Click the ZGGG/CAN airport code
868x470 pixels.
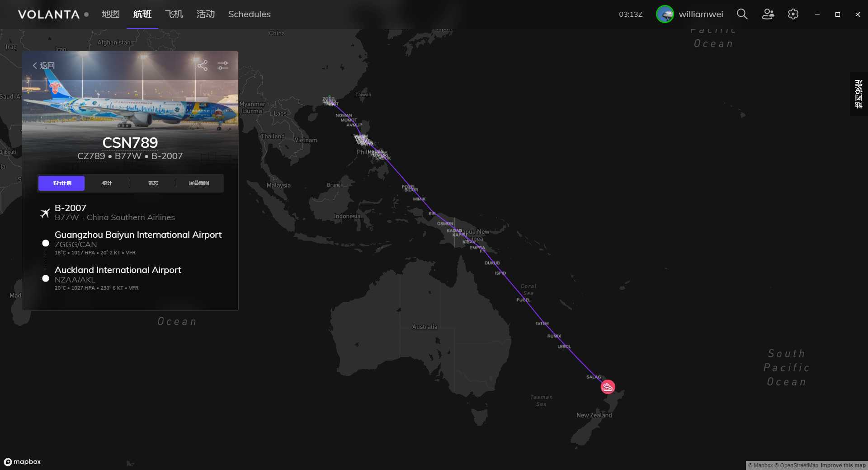point(75,244)
